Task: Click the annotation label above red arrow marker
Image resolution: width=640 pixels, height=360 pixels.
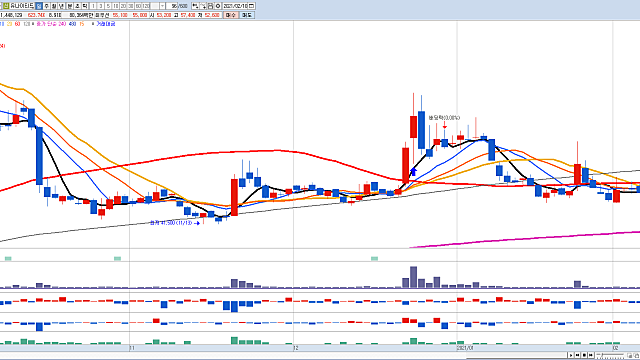Action: pos(444,118)
